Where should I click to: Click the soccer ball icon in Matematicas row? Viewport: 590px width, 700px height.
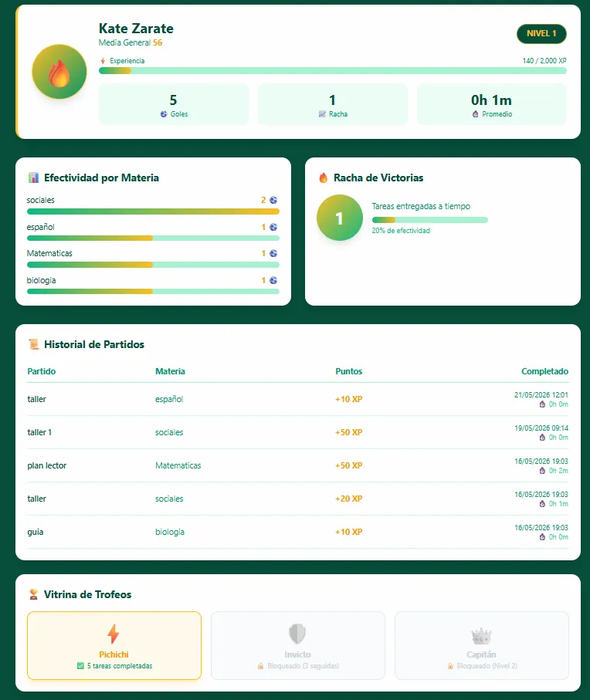273,253
